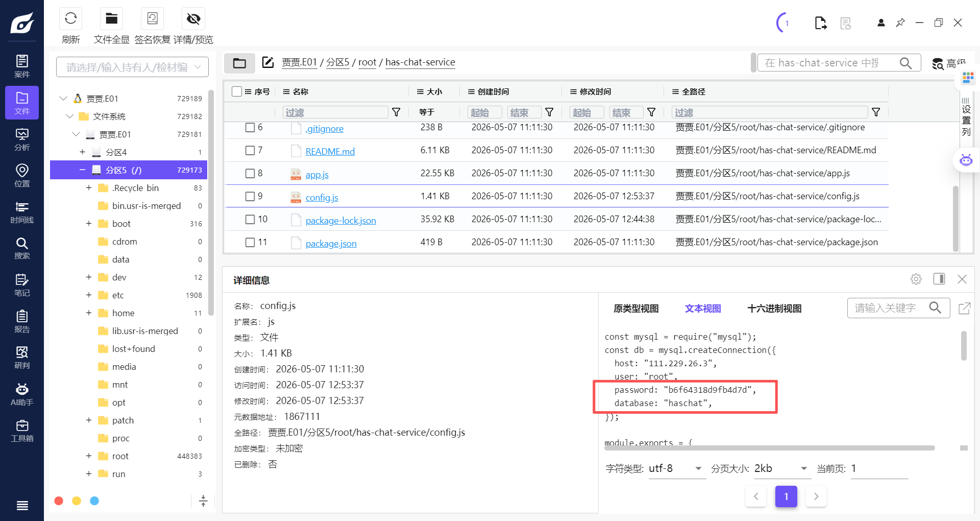
Task: Go to page 1 in text view
Action: (786, 496)
